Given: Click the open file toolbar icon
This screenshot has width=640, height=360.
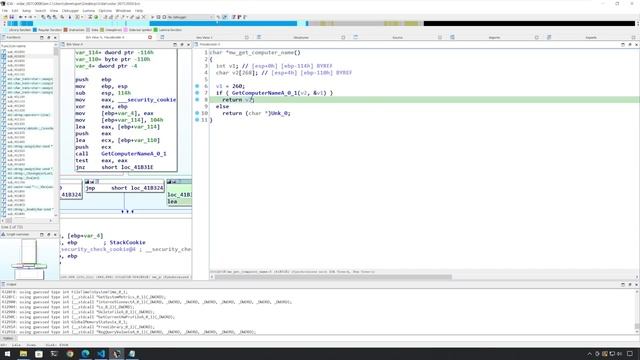Looking at the screenshot, I should click(x=5, y=17).
